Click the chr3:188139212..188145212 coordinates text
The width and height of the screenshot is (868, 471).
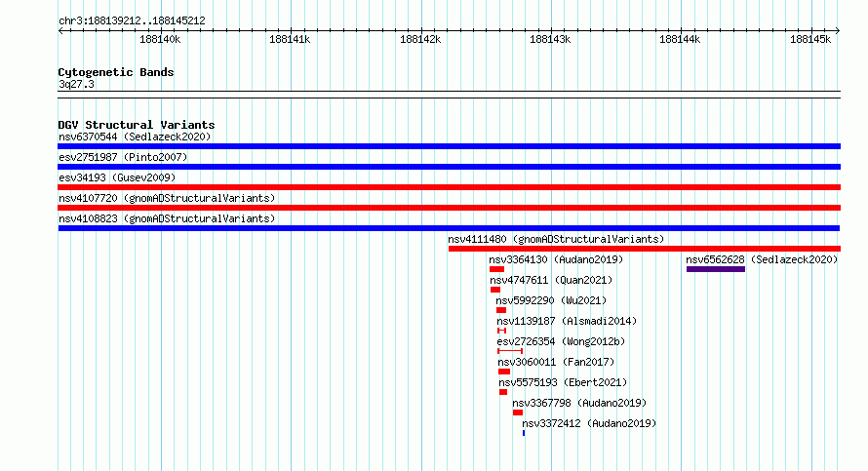click(x=132, y=20)
